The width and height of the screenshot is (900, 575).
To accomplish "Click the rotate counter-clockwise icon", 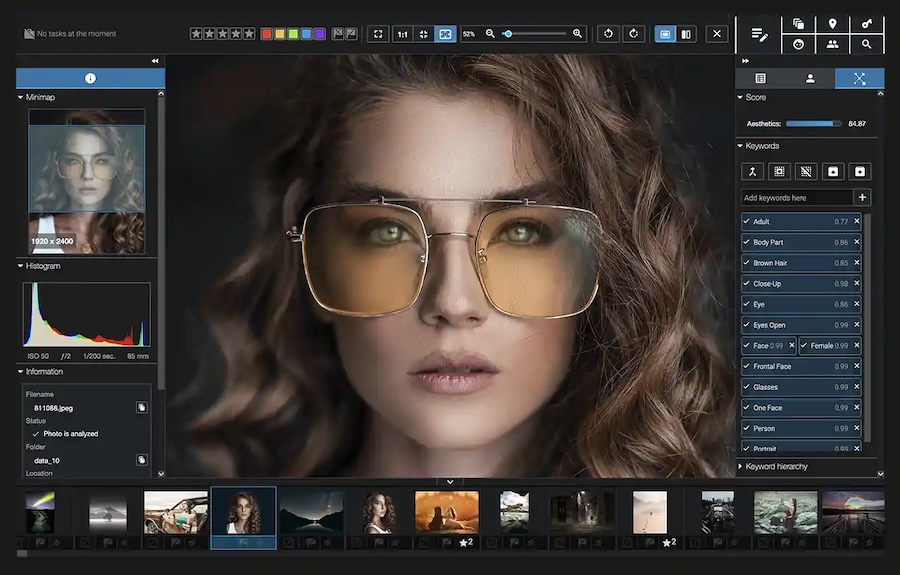I will coord(609,34).
